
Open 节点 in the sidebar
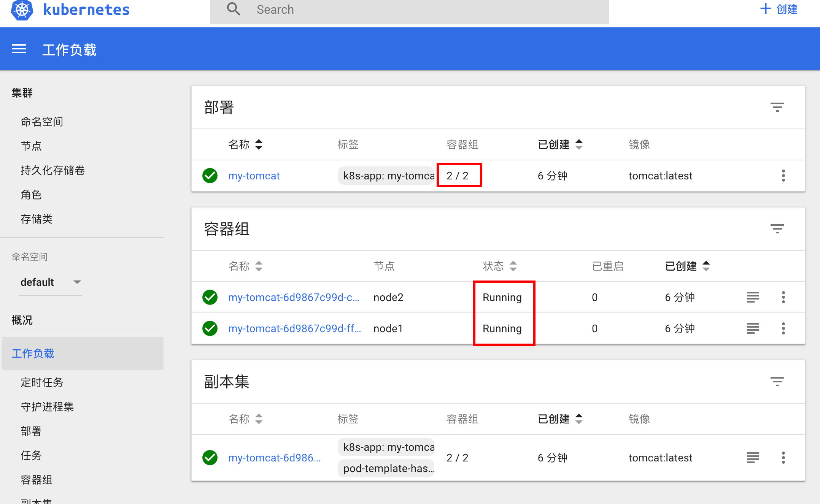click(x=31, y=146)
